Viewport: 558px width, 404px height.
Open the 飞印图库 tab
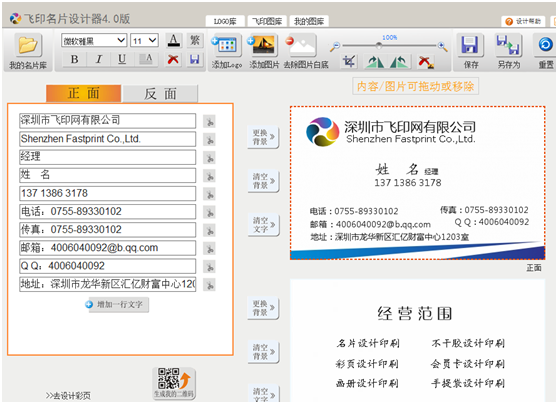[267, 21]
